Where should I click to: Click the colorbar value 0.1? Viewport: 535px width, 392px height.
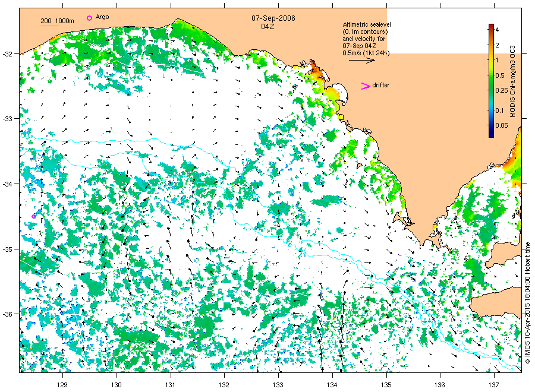point(500,110)
